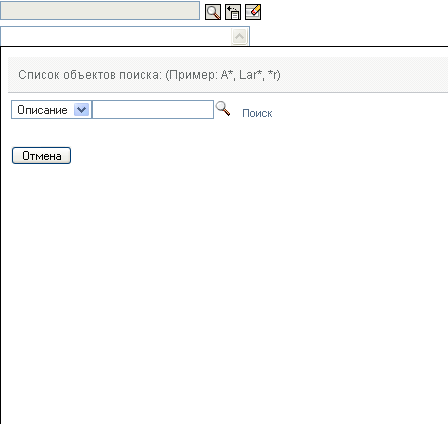Launch the object selector with the first toolbar magnifier

pos(213,12)
